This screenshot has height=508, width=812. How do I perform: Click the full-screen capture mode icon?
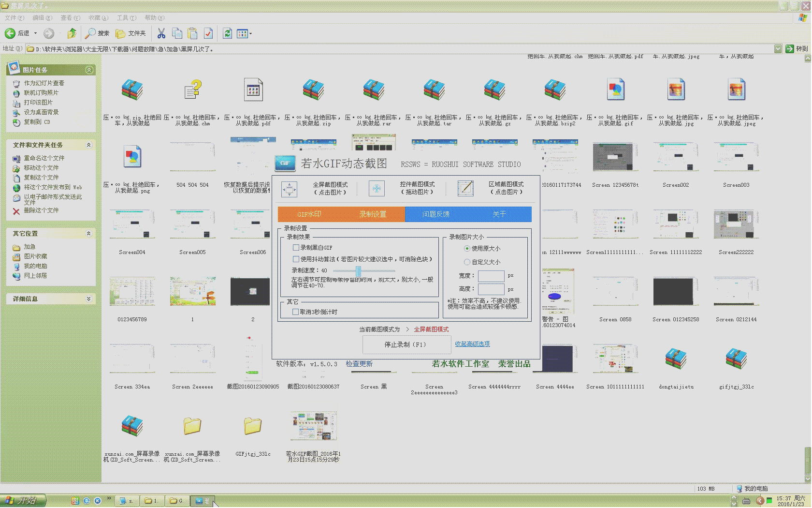290,189
